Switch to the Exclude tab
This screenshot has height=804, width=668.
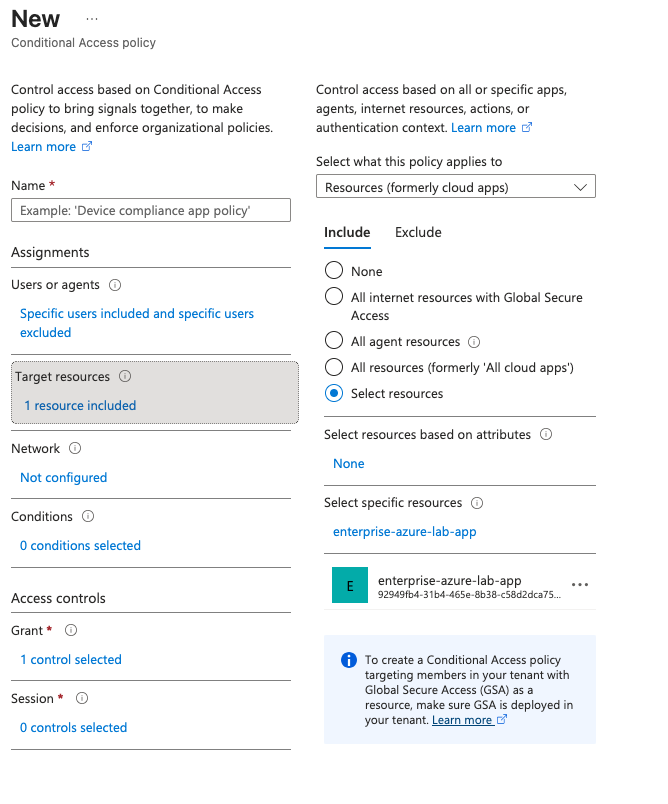point(418,233)
